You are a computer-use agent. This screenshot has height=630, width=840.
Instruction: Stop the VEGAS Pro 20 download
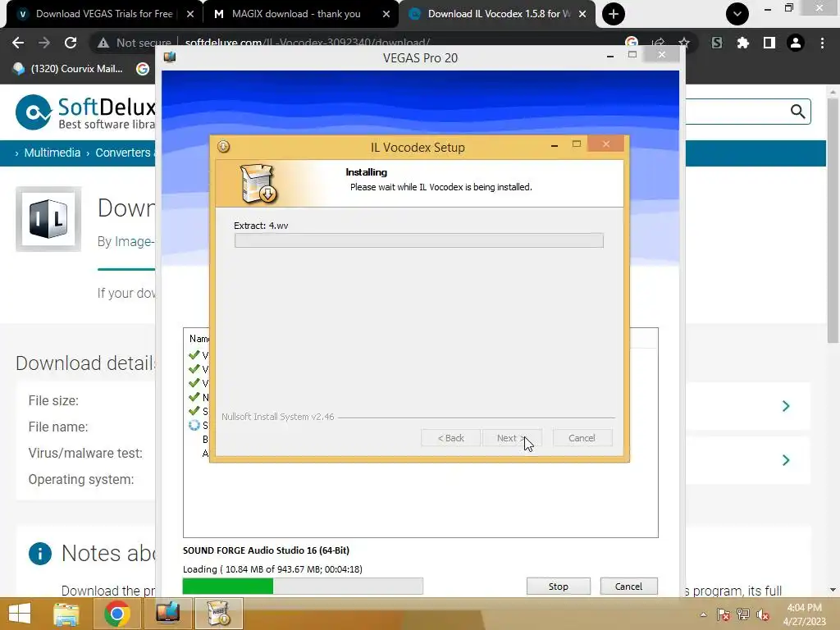click(558, 587)
